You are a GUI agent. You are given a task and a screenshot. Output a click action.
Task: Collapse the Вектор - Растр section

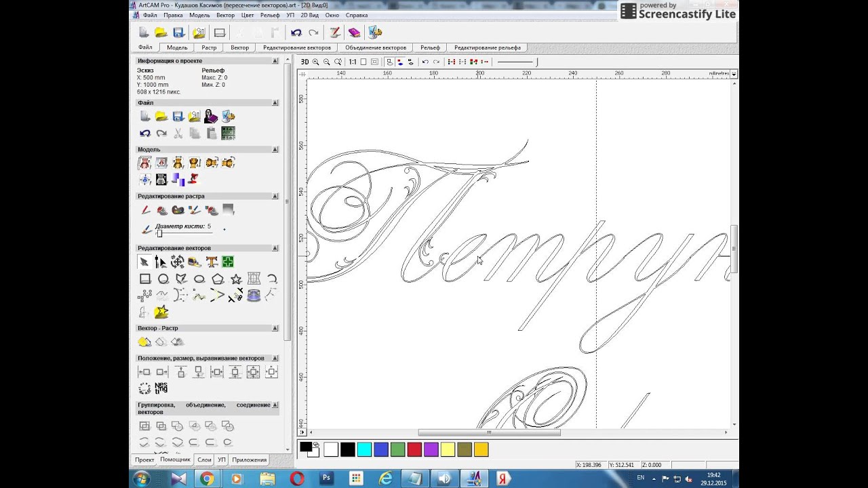(275, 329)
